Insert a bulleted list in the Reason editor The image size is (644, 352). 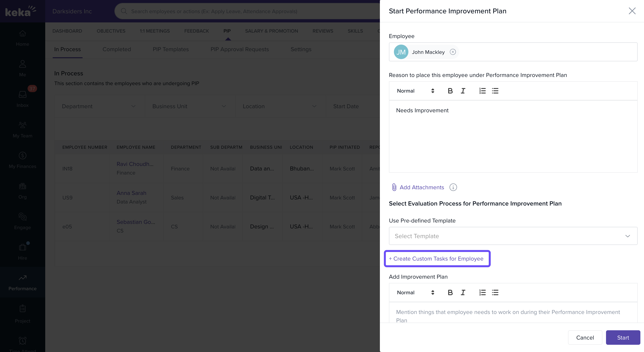[495, 91]
